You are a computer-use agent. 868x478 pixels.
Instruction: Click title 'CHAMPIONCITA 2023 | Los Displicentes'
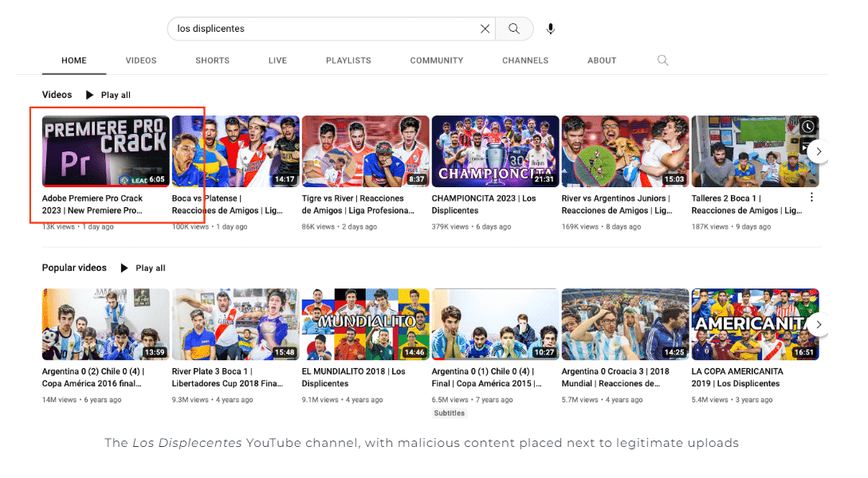pyautogui.click(x=484, y=204)
